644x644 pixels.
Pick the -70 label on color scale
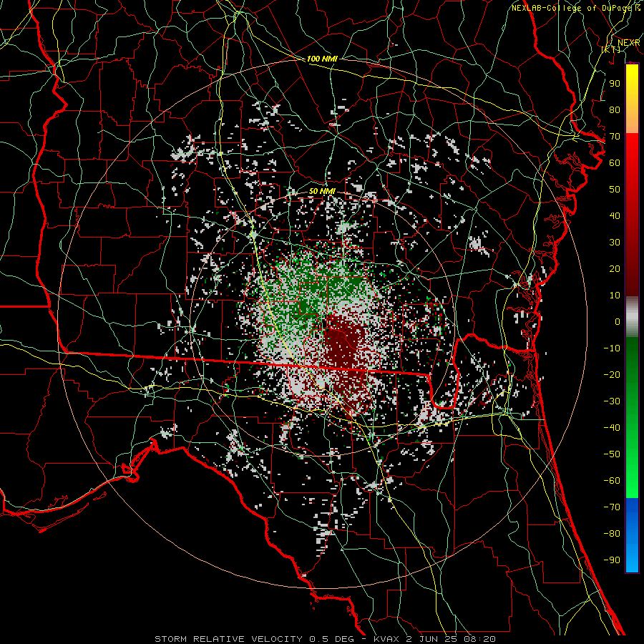click(x=612, y=507)
